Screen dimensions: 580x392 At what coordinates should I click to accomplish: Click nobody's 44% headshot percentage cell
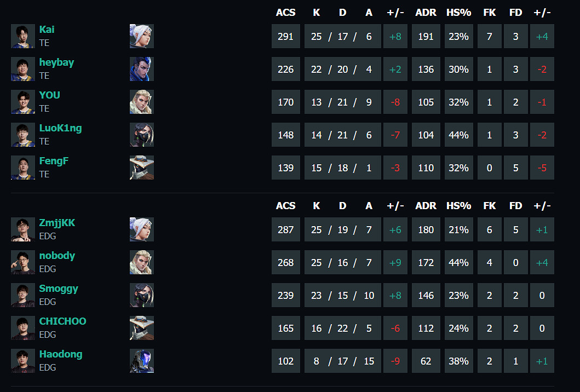(458, 263)
